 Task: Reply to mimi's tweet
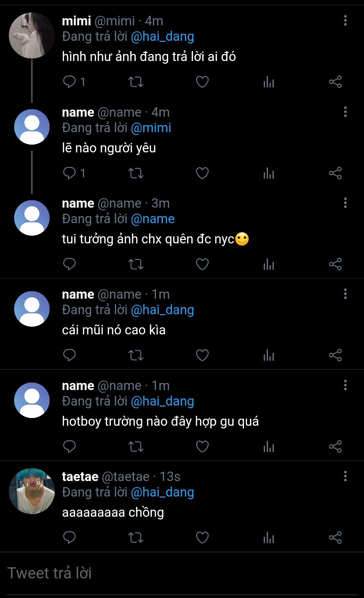[69, 82]
